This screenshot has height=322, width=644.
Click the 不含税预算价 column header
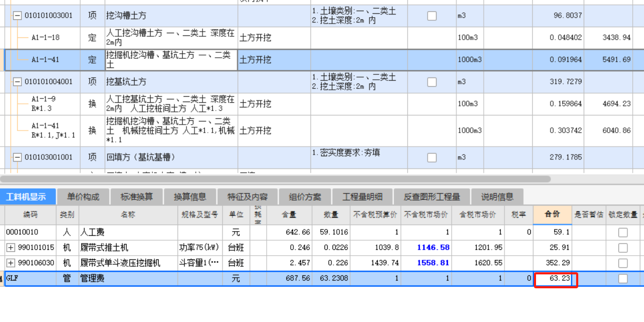[x=376, y=214]
